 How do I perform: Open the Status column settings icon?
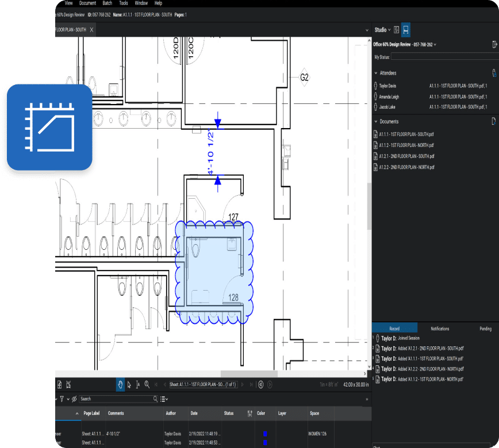[x=250, y=414]
